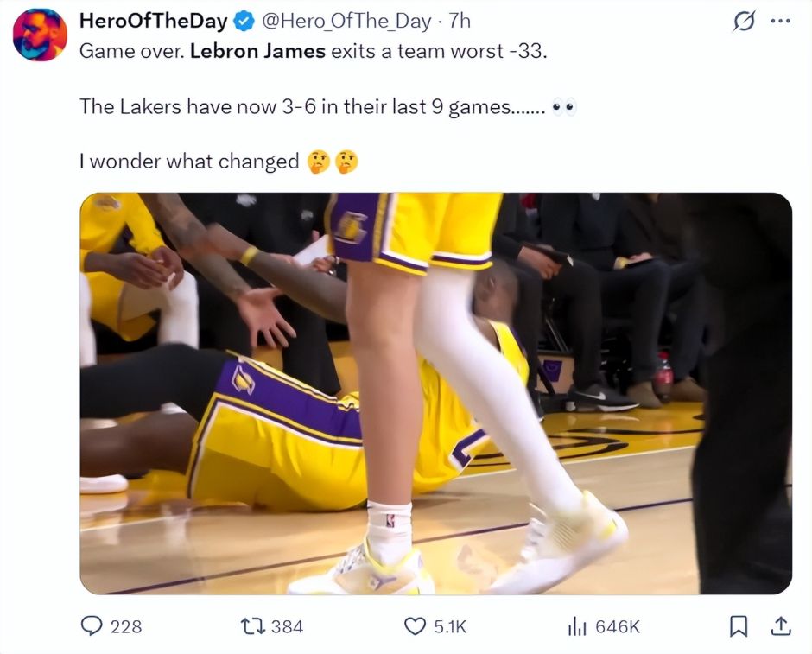Click the "I wonder what changed" line

[189, 161]
